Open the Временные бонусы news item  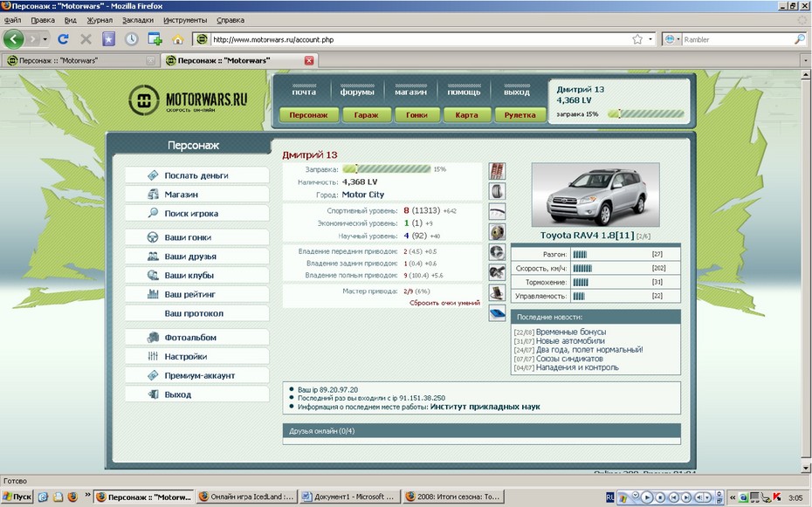pos(571,332)
